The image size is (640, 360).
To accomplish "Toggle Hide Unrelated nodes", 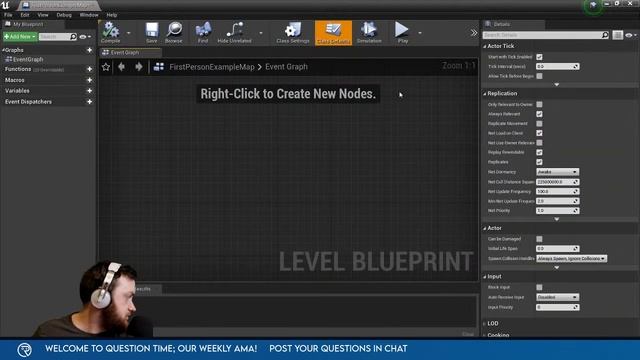I will [234, 32].
